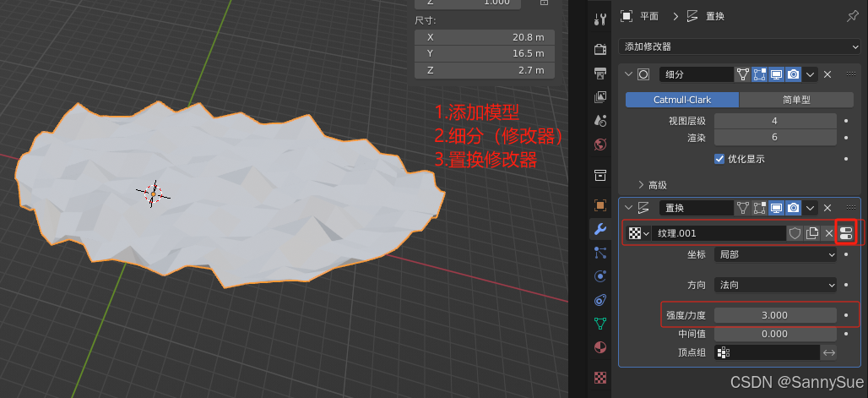Collapse the 细分 modifier panel
868x398 pixels.
[x=628, y=74]
